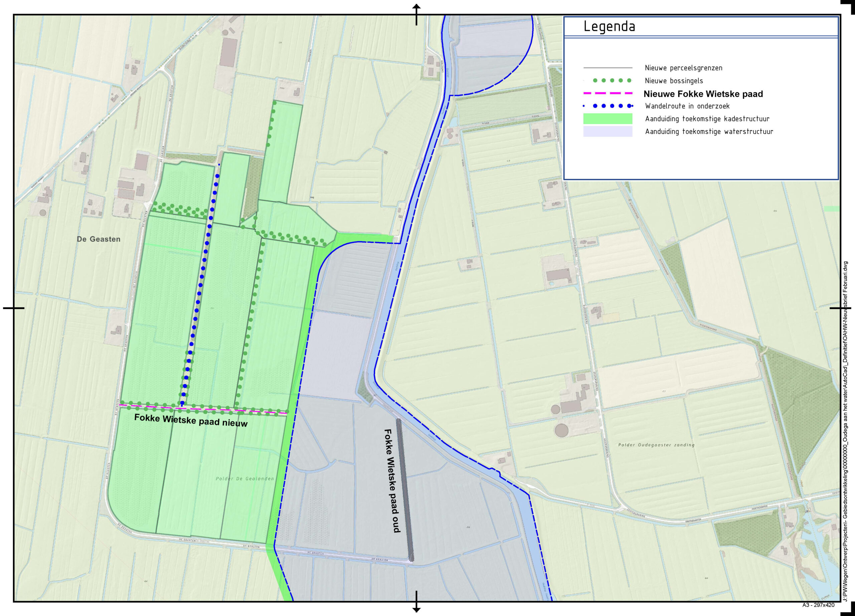Click the green kadestructuur legend swatch
Image resolution: width=855 pixels, height=616 pixels.
point(608,119)
